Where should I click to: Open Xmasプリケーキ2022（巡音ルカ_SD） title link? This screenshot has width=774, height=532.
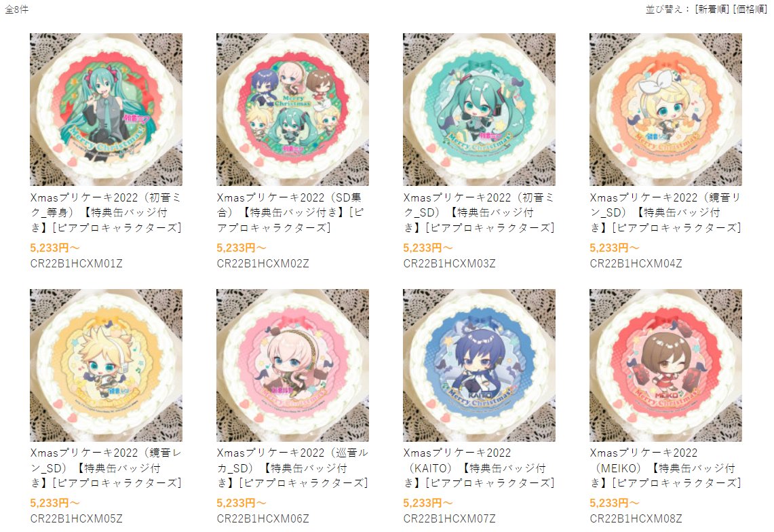point(293,468)
